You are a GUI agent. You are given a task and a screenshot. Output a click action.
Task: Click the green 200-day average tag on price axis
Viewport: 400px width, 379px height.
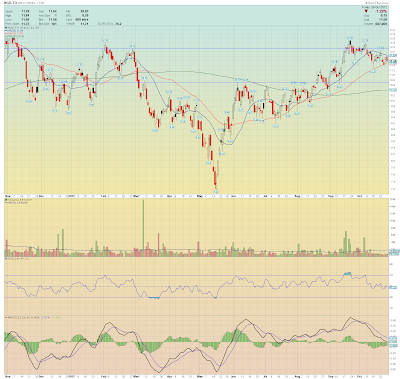394,90
